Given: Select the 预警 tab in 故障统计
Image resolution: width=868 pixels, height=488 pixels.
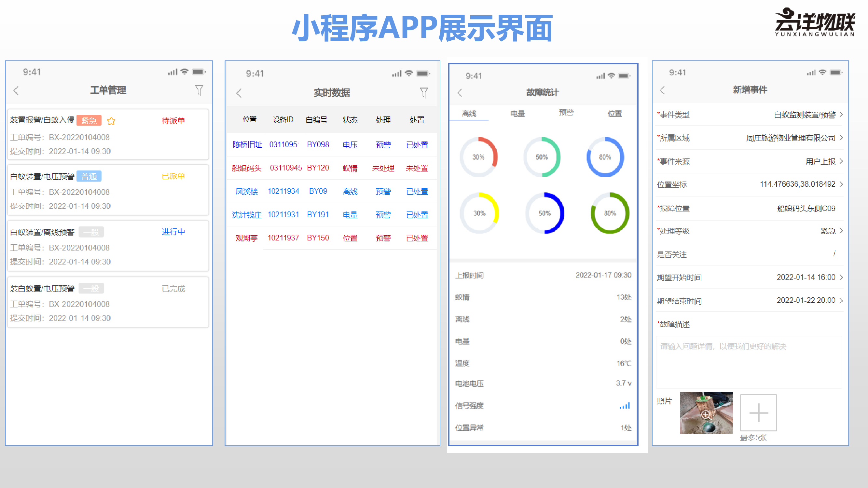Looking at the screenshot, I should (x=566, y=113).
